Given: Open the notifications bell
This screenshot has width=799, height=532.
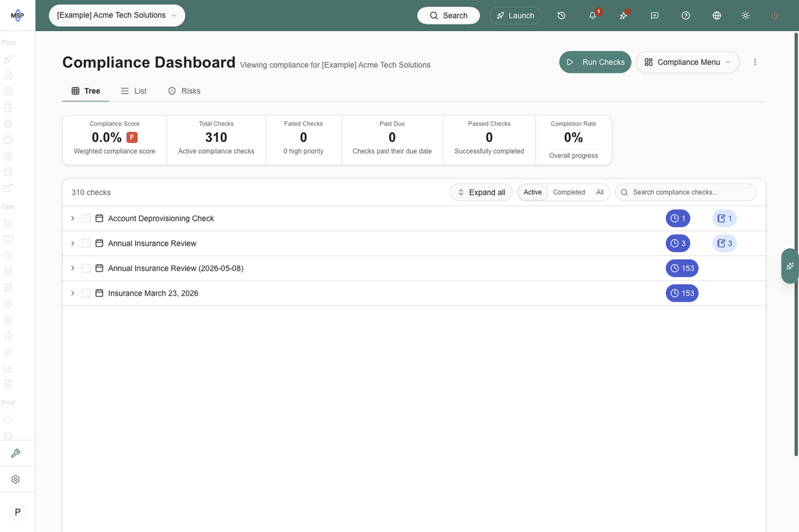Looking at the screenshot, I should pos(592,16).
